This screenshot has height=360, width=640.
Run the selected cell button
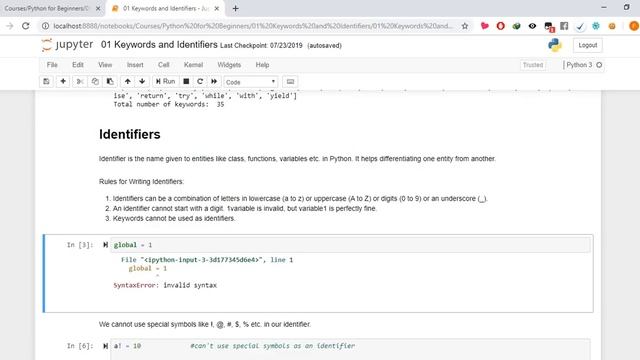(165, 82)
